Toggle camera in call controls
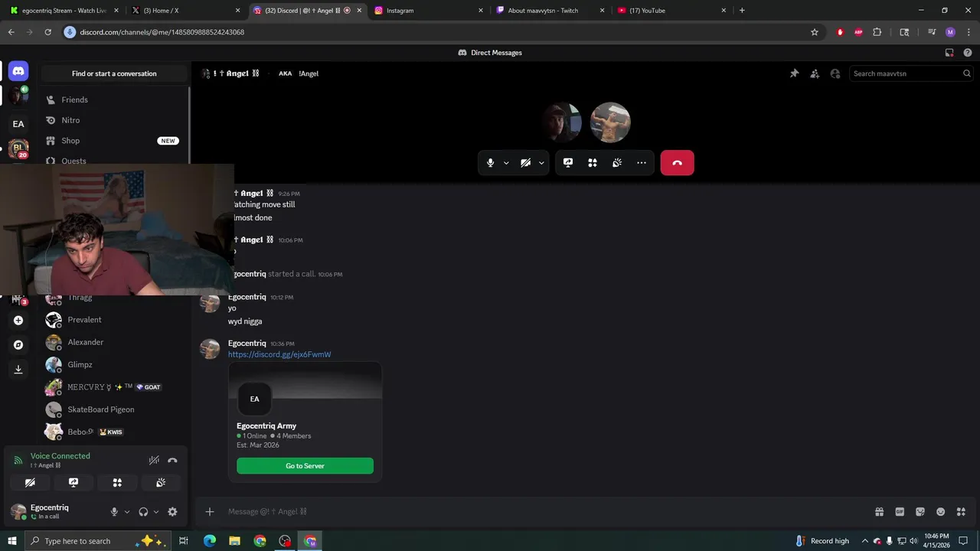Screen dimensions: 980x551 526,162
